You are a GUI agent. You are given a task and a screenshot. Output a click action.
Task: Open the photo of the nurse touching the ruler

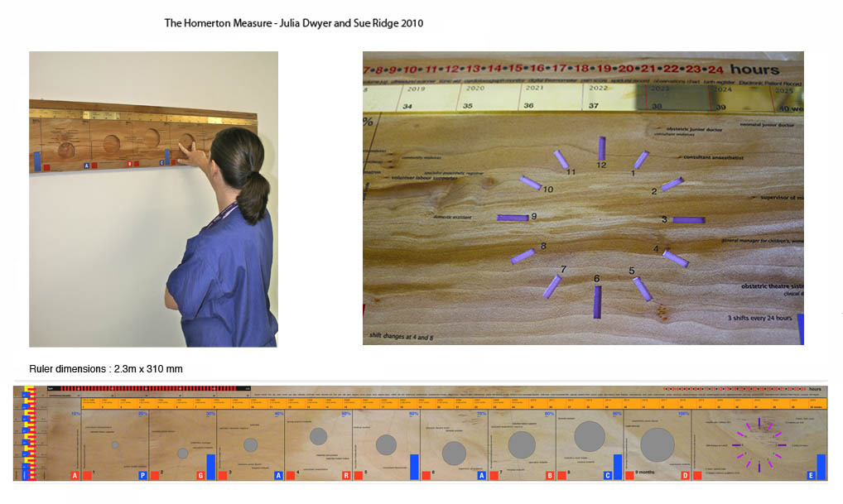(153, 199)
